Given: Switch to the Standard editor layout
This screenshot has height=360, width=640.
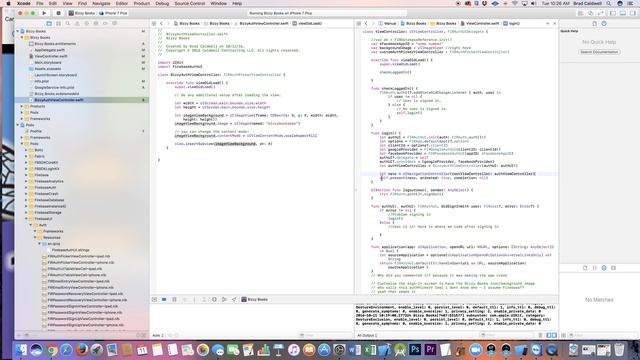Looking at the screenshot, I should click(x=580, y=13).
